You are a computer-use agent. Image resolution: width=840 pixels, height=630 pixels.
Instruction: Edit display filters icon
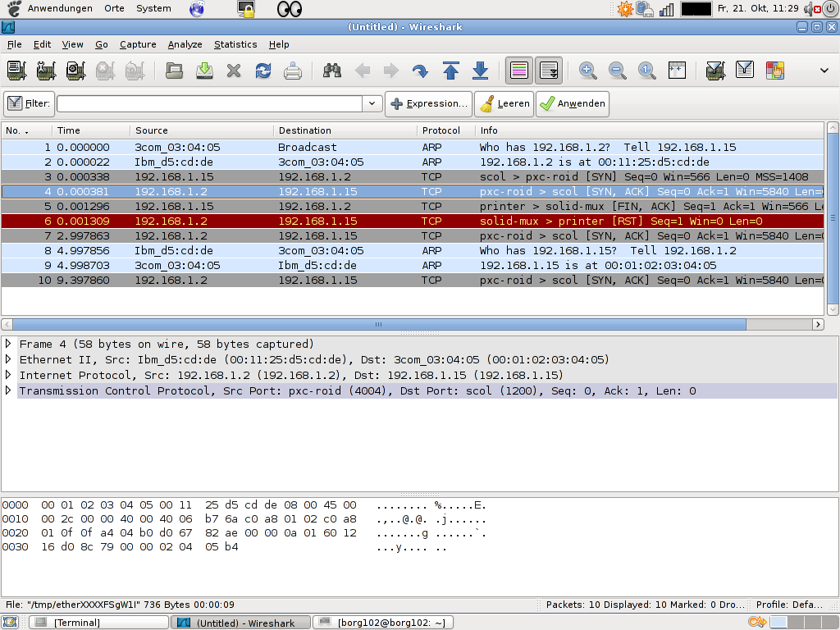(745, 71)
